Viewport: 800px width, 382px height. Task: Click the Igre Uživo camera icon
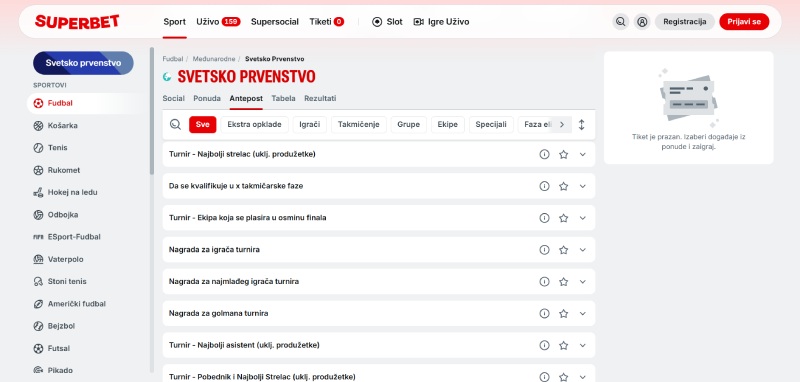(418, 22)
